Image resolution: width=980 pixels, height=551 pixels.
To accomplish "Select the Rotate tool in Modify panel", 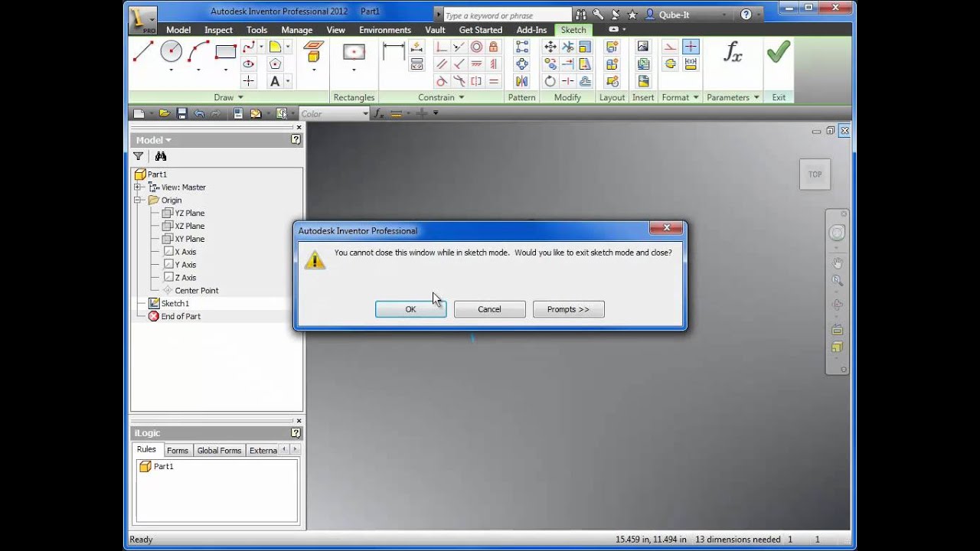I will (x=550, y=81).
